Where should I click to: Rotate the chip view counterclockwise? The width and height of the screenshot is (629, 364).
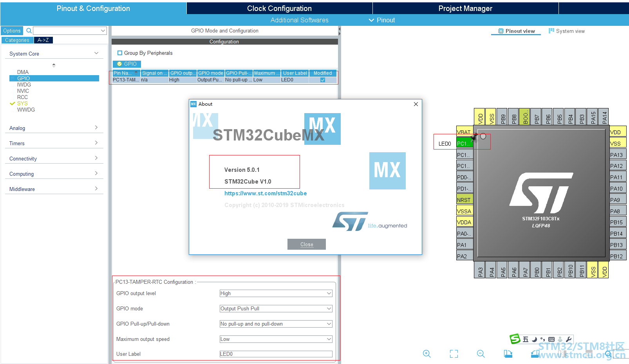point(535,354)
